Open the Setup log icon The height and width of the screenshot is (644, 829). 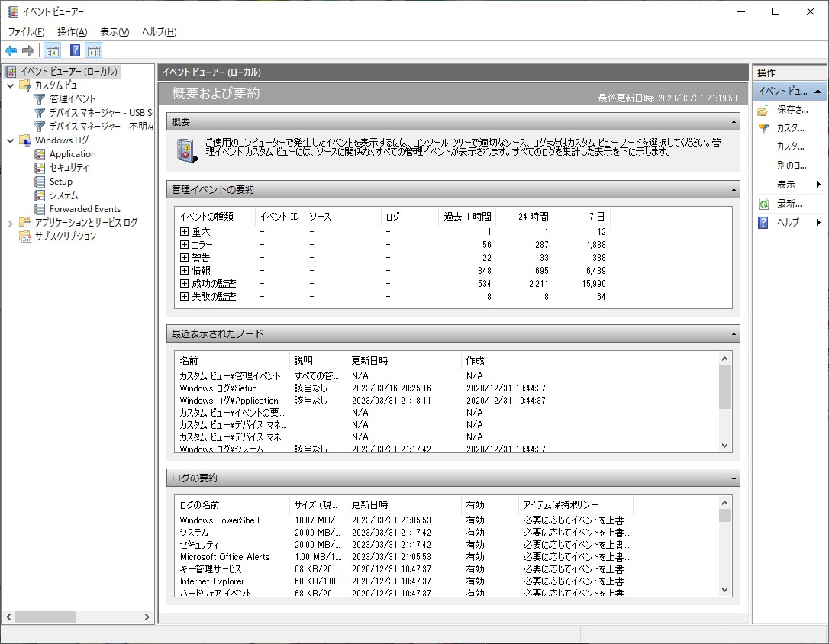click(40, 181)
